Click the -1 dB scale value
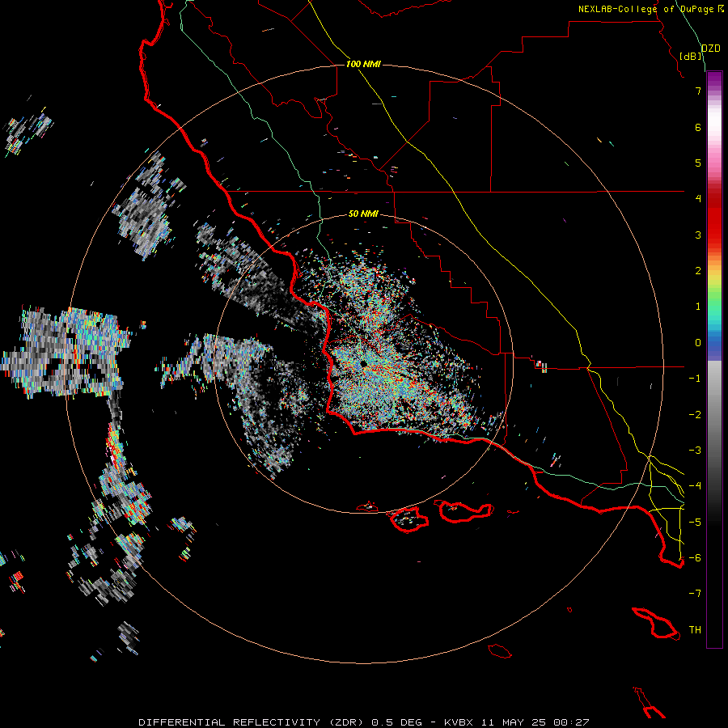The image size is (728, 728). tap(695, 379)
